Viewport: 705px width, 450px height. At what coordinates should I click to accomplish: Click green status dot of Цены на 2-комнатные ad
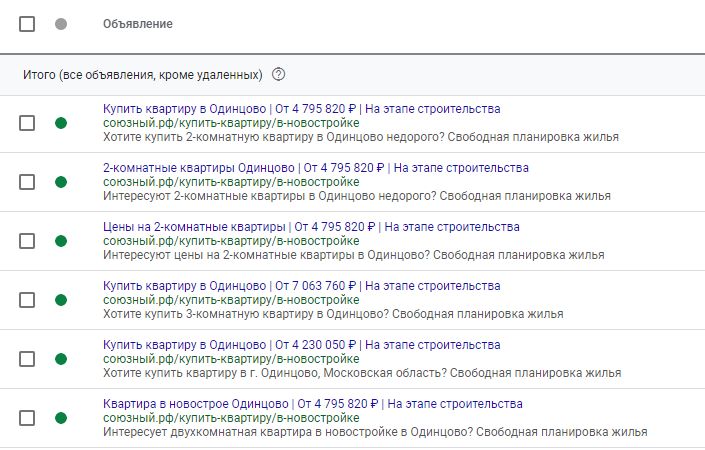point(61,241)
